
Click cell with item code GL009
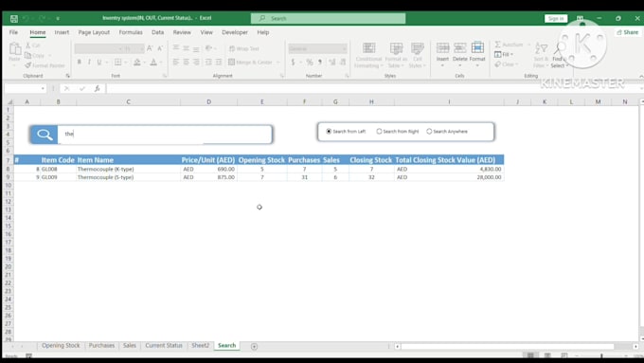(58, 177)
